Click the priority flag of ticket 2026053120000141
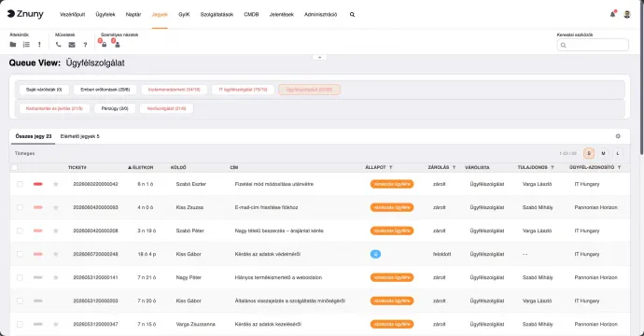The image size is (644, 336). (x=37, y=278)
